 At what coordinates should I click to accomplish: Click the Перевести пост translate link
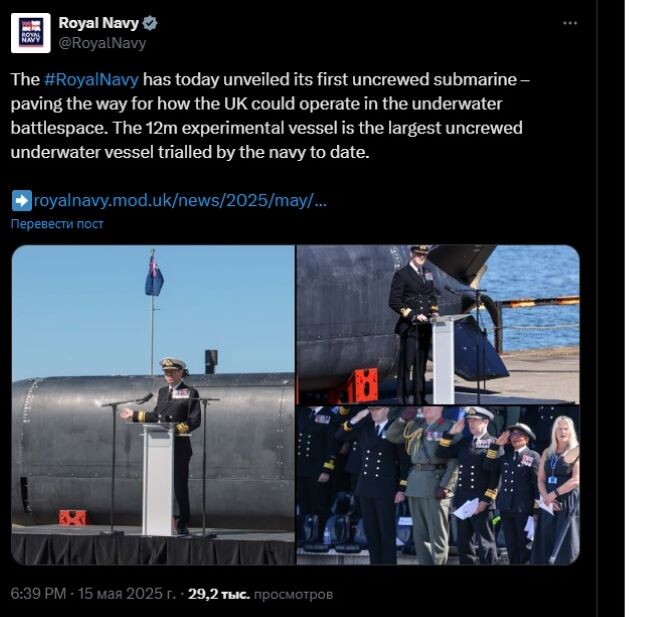[57, 224]
